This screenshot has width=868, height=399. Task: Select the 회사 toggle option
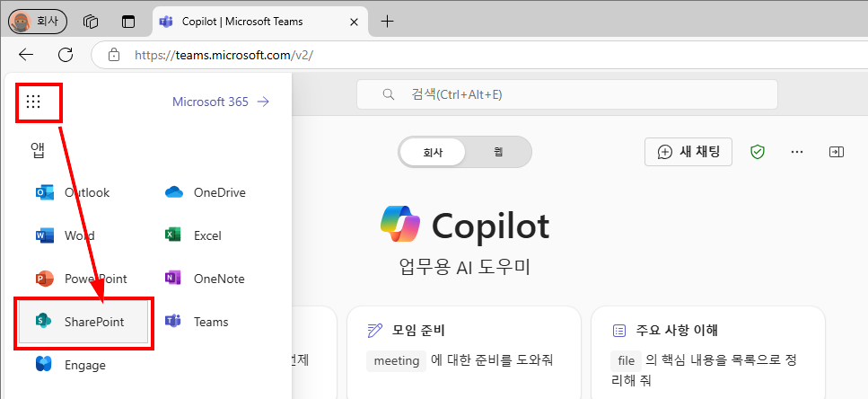click(433, 153)
